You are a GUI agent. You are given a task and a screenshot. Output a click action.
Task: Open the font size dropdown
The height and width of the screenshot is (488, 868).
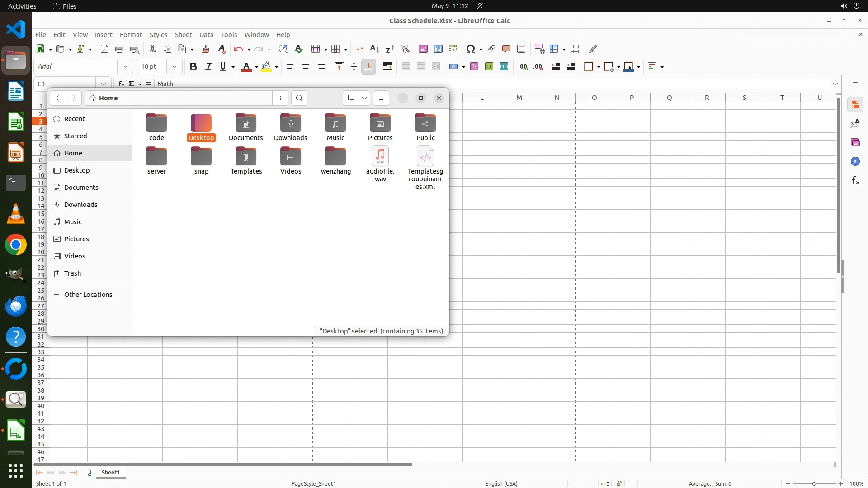click(x=174, y=66)
